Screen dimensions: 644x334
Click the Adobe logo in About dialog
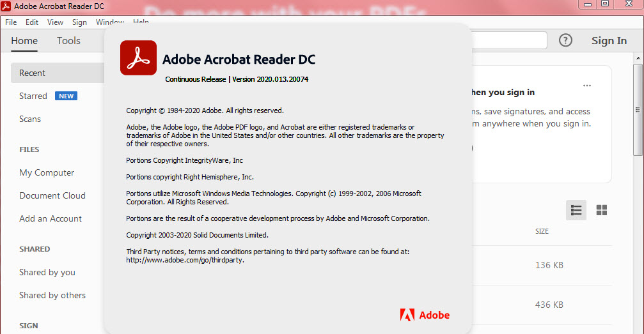[x=425, y=315]
